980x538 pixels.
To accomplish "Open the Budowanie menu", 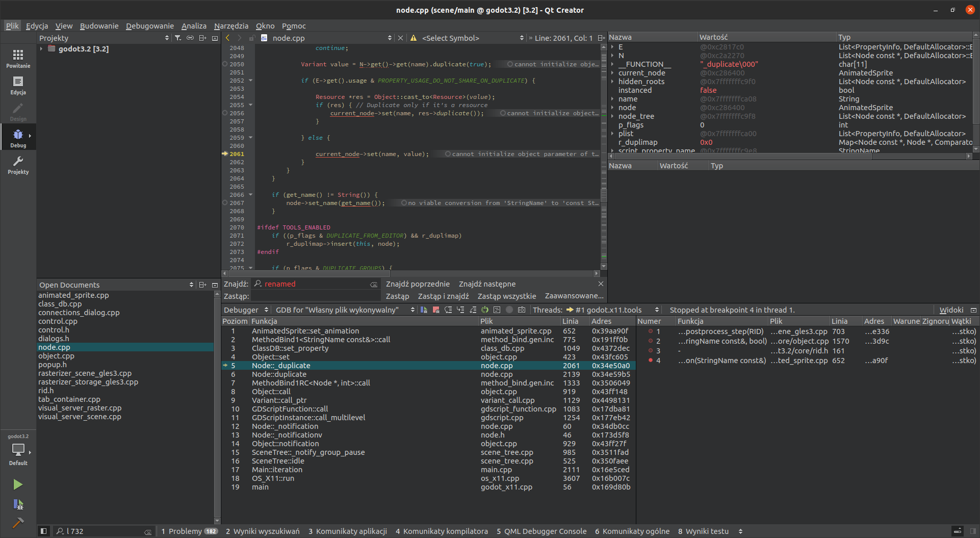I will pos(99,26).
